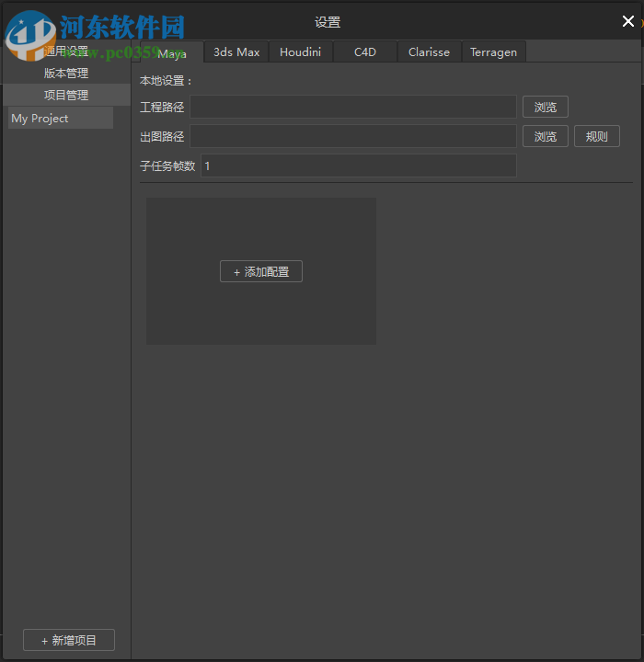Browse for the 出图路径 folder
Screen dimensions: 644x662
coord(546,136)
